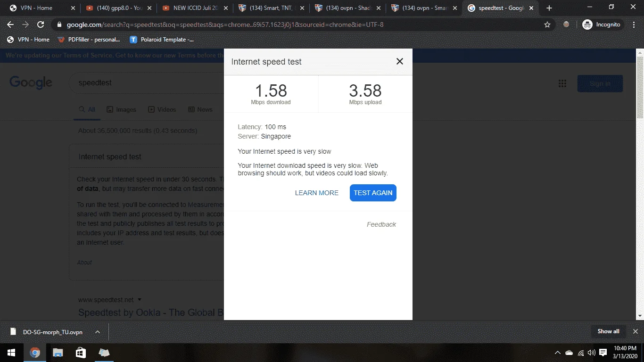
Task: Select the News search tab
Action: pos(200,109)
